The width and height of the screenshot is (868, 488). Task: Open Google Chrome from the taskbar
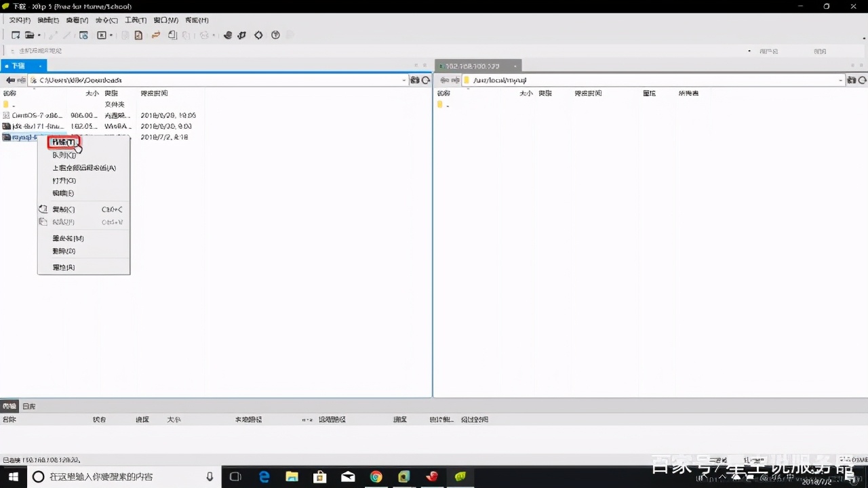376,476
